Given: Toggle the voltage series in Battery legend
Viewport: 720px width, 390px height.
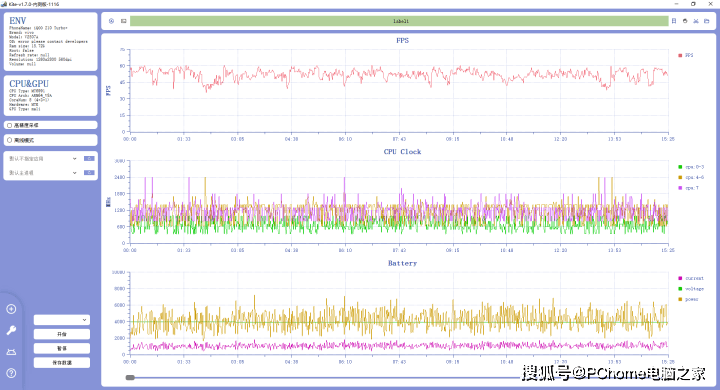Looking at the screenshot, I should (691, 289).
